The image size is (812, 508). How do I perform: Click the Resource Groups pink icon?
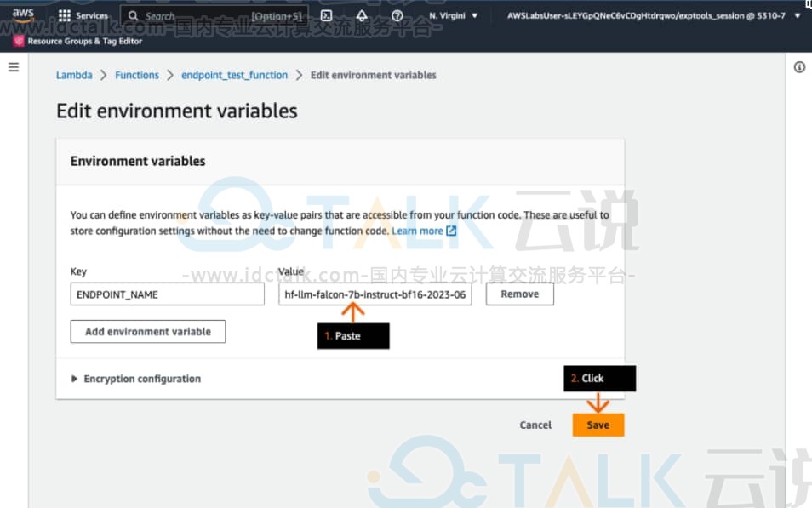(19, 41)
